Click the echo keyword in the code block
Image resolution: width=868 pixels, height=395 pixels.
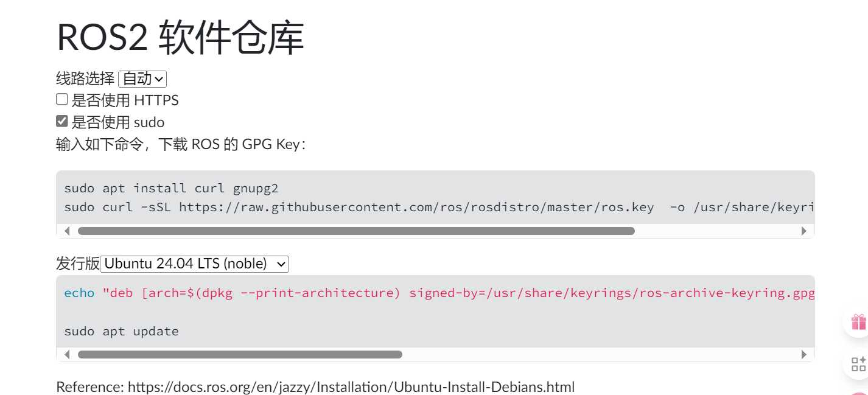[x=79, y=293]
